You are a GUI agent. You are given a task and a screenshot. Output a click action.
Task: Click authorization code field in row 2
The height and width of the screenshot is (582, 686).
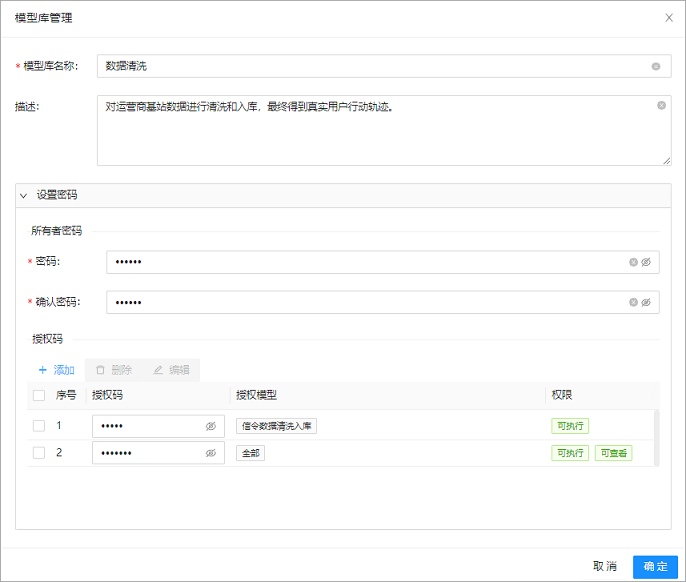158,453
